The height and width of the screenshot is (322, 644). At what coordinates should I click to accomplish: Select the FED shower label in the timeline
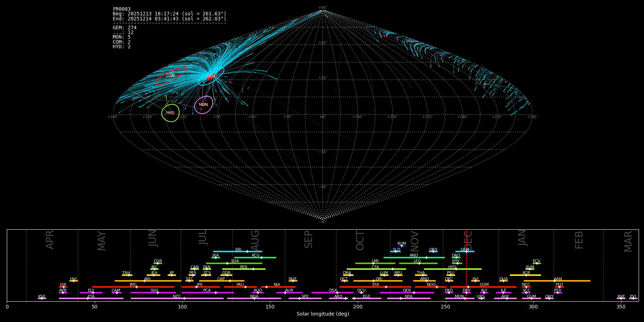click(x=559, y=285)
